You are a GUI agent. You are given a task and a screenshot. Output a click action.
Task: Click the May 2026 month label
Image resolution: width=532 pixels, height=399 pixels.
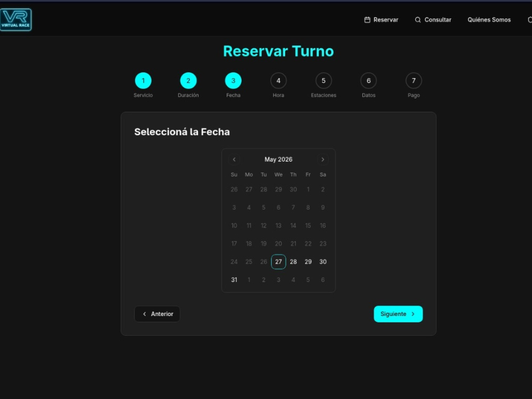click(279, 160)
